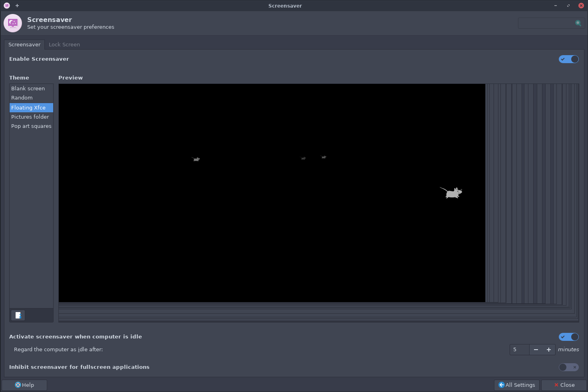Open theme properties button below theme list
Viewport: 588px width, 392px height.
tap(18, 315)
